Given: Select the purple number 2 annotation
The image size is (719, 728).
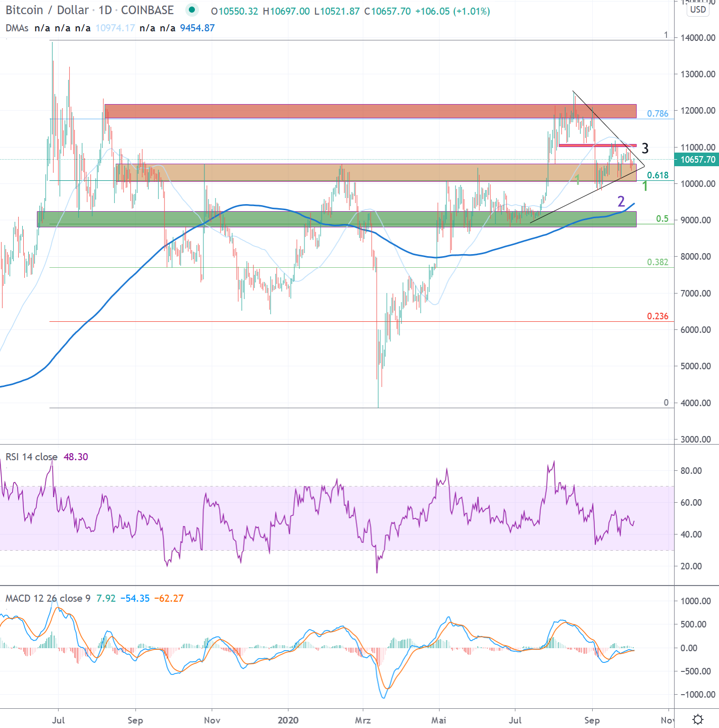Looking at the screenshot, I should click(621, 202).
